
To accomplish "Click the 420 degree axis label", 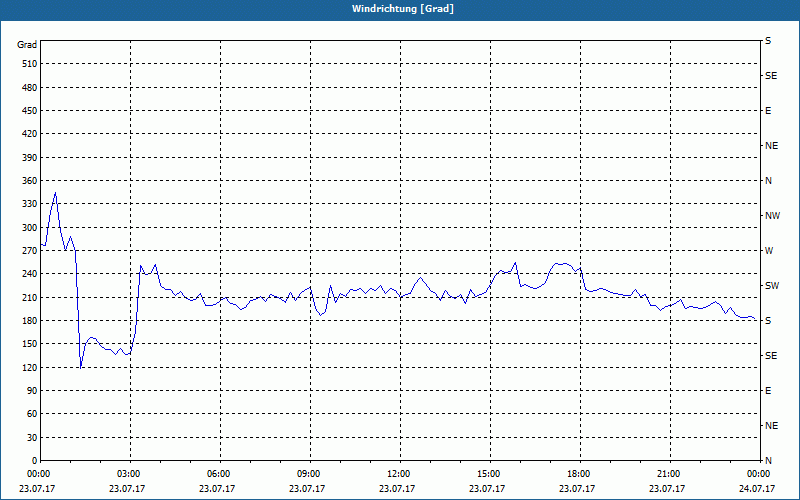I will [x=30, y=134].
